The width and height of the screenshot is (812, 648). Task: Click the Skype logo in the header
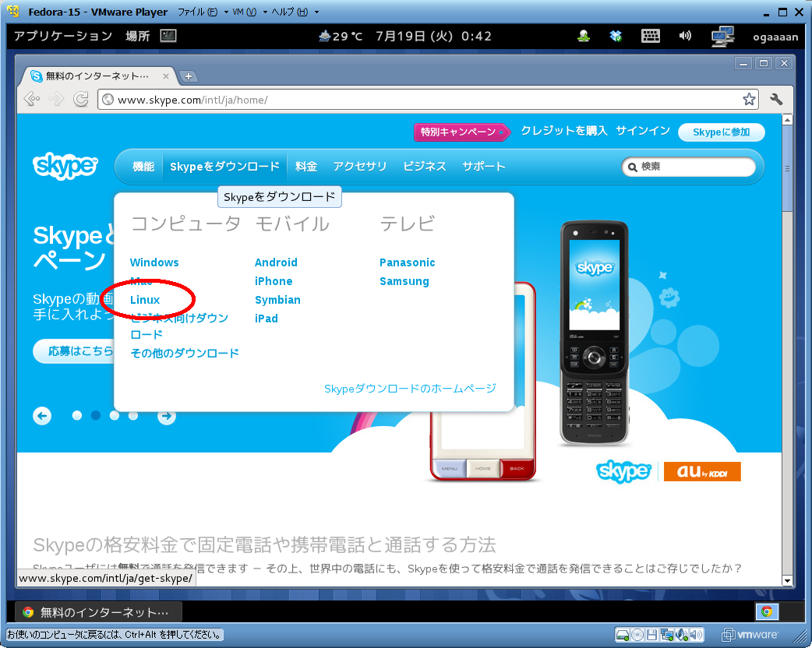[65, 166]
